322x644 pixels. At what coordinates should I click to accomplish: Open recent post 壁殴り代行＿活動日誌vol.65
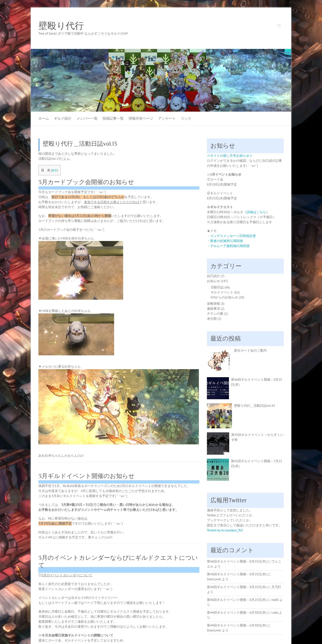255,406
